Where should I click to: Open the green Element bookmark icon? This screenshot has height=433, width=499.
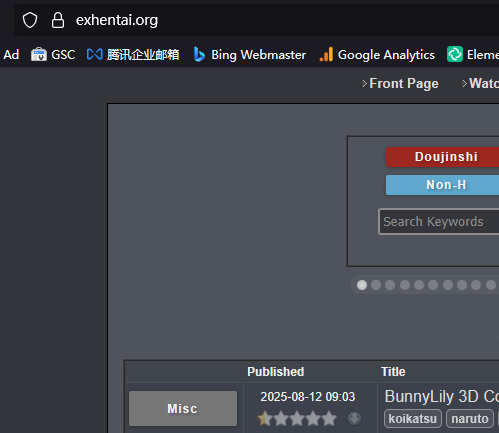click(x=455, y=54)
